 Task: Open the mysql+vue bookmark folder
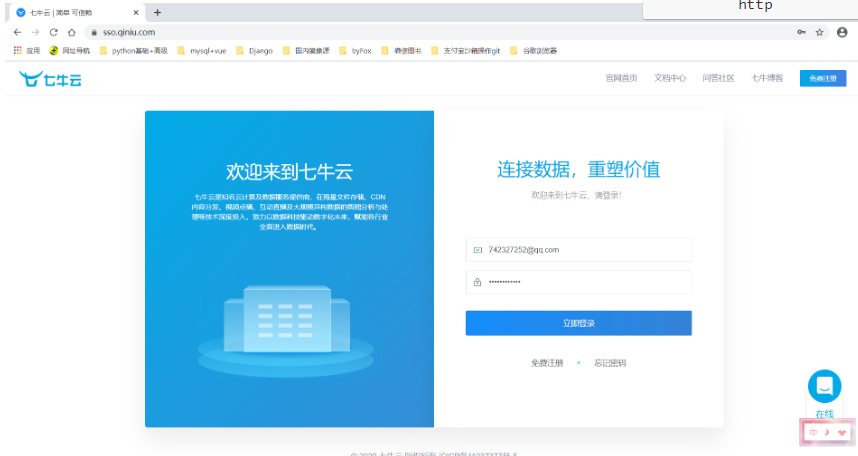point(202,50)
